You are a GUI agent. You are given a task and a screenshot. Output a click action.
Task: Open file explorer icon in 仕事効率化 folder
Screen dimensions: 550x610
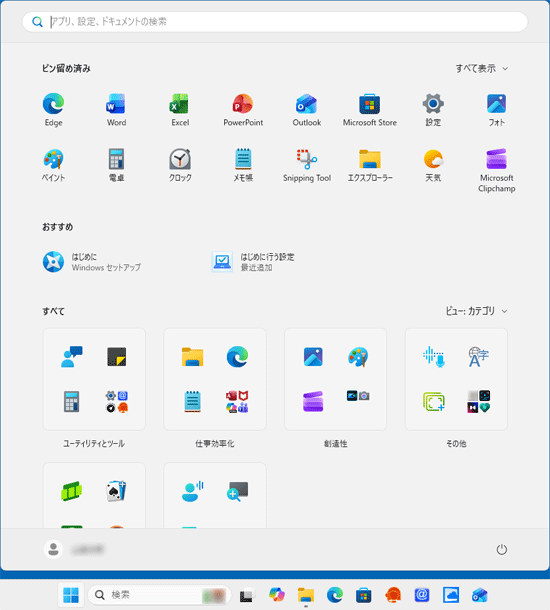(192, 357)
